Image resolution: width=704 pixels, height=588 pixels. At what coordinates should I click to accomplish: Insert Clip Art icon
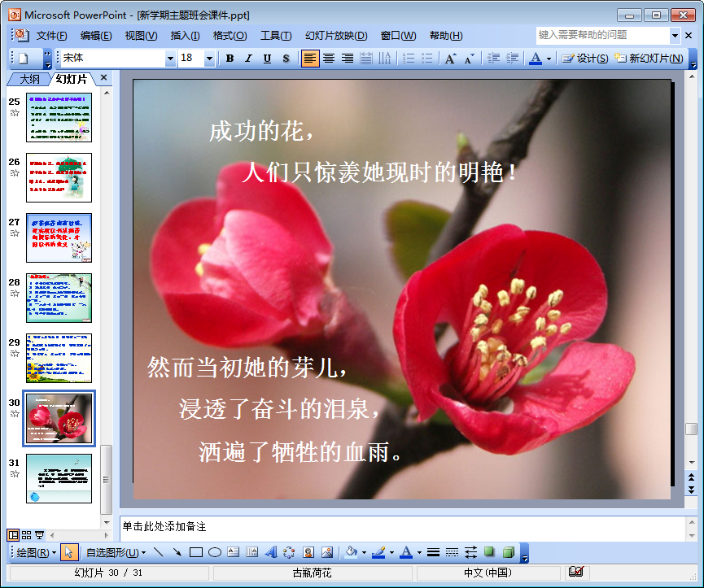[308, 552]
